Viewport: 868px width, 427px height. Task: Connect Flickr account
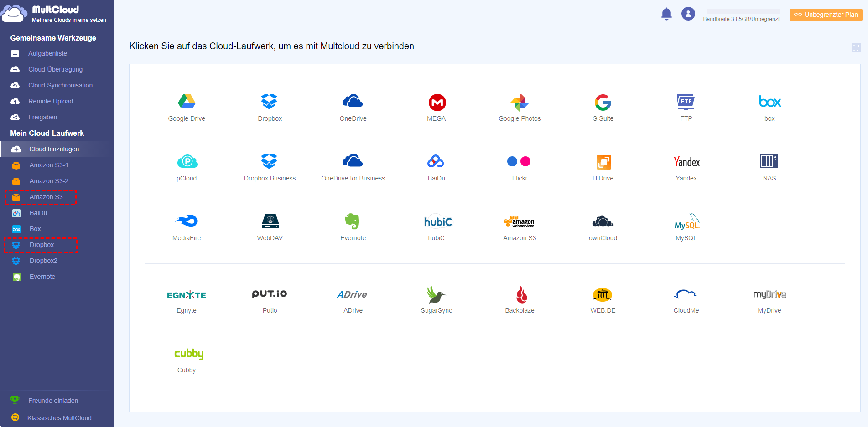tap(520, 167)
